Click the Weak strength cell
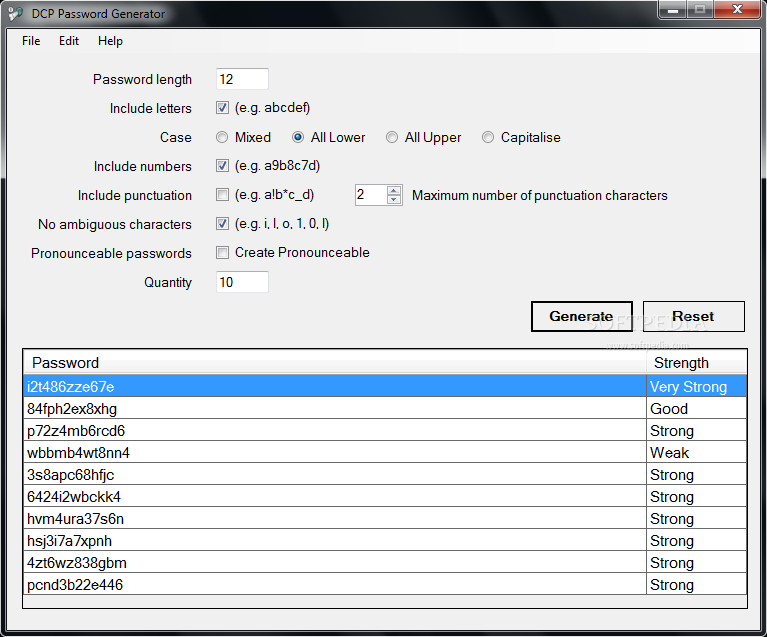Image resolution: width=767 pixels, height=637 pixels. click(x=697, y=453)
